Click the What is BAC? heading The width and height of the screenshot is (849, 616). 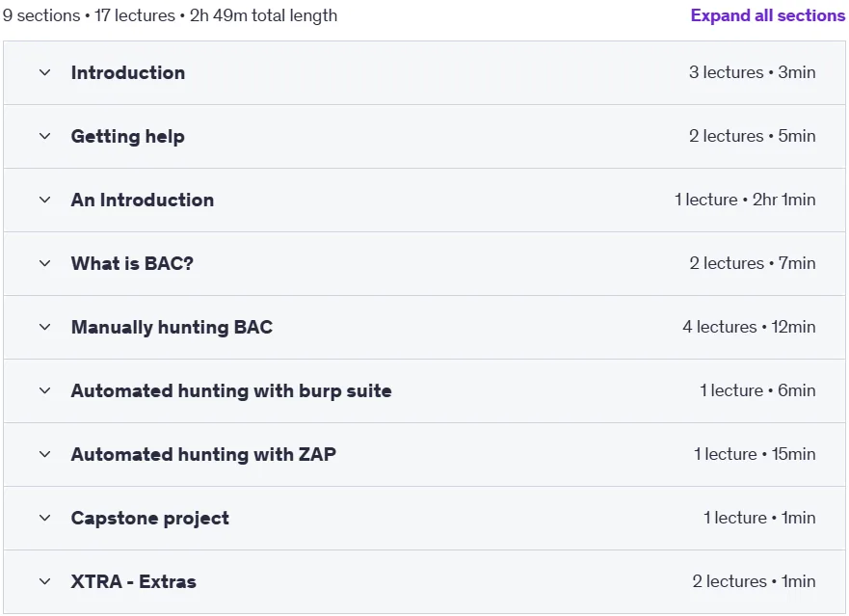132,263
